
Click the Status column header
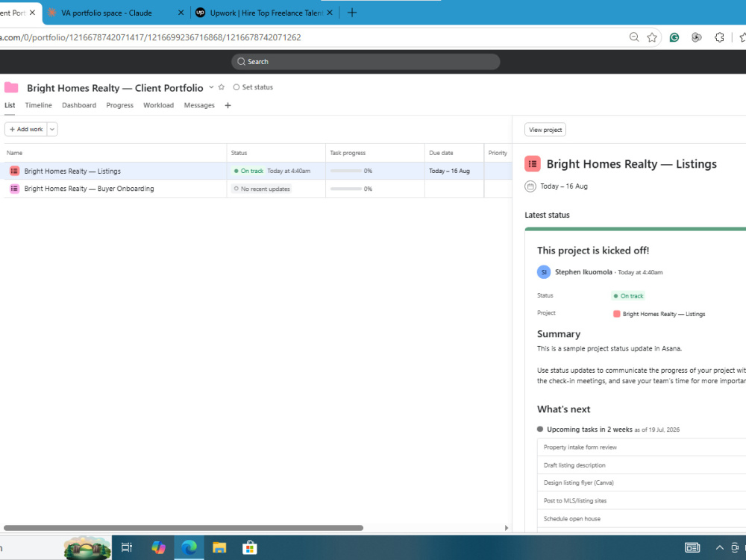tap(239, 153)
